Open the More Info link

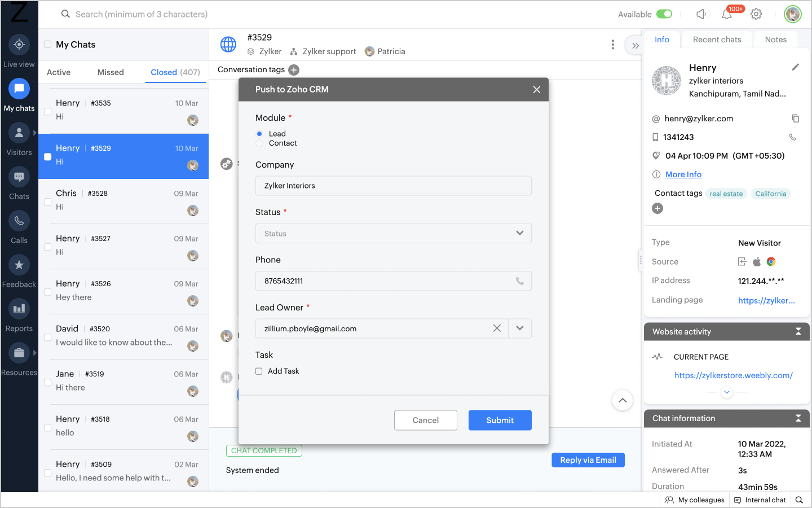(683, 174)
